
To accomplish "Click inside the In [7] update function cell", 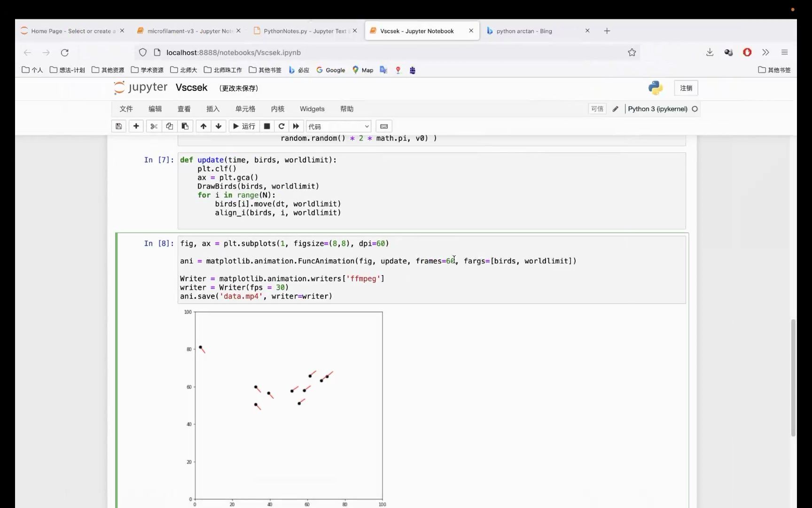I will tap(431, 190).
